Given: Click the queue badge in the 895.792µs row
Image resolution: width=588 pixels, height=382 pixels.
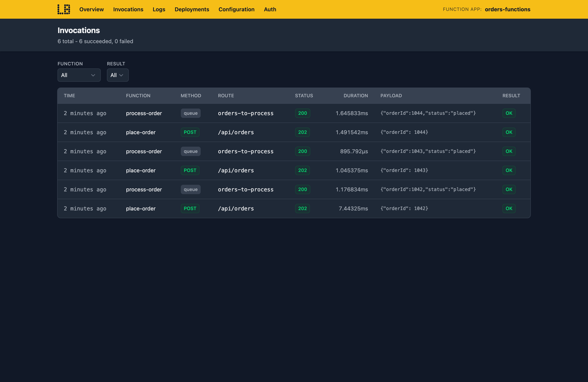Looking at the screenshot, I should coord(191,151).
